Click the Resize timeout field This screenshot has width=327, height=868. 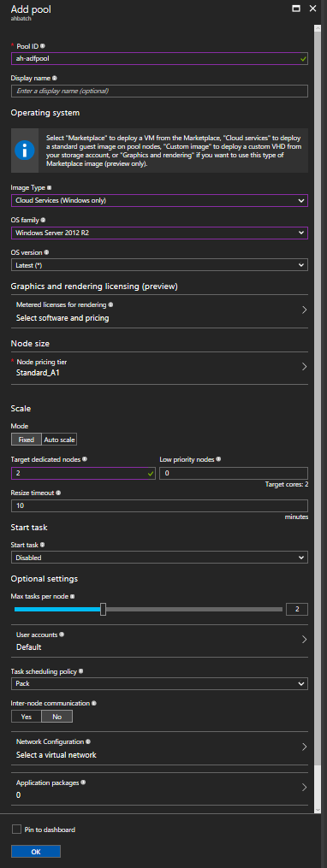[x=159, y=505]
